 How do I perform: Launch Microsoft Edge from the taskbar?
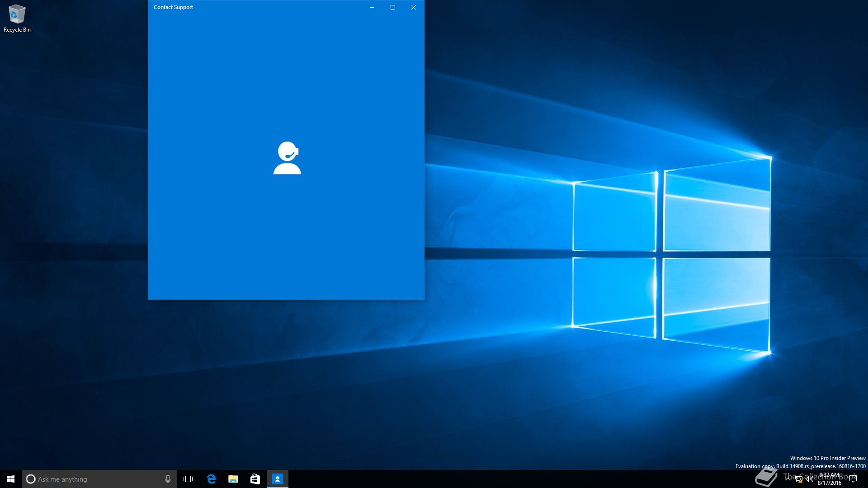click(211, 479)
